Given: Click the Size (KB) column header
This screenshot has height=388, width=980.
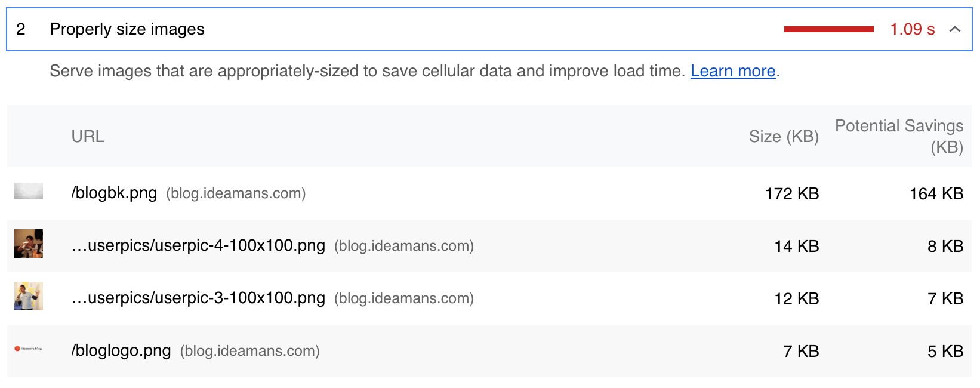Looking at the screenshot, I should click(x=784, y=137).
